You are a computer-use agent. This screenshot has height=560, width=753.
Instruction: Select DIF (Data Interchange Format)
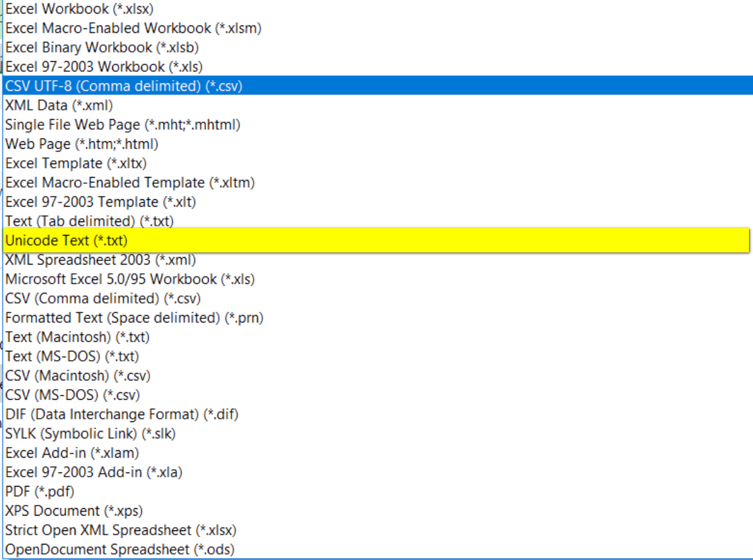[378, 414]
